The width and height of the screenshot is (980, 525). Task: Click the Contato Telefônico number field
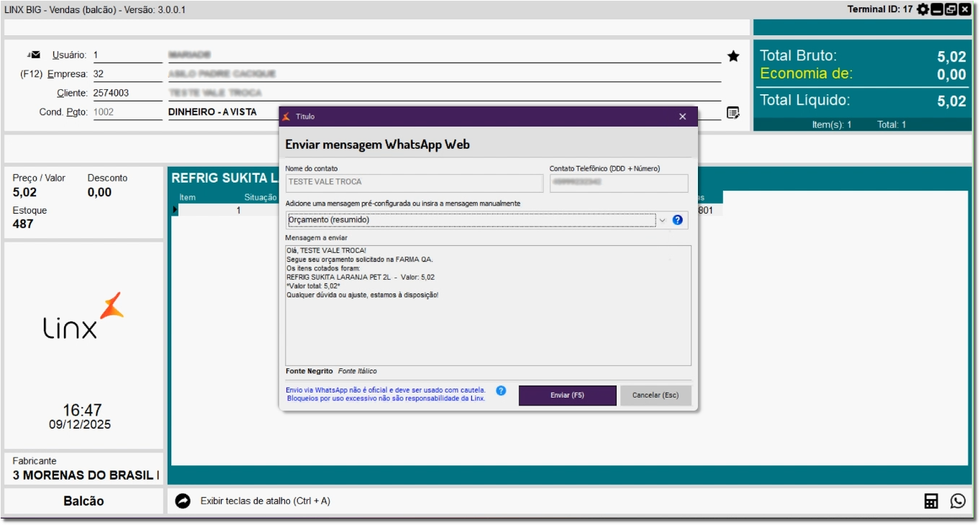(x=619, y=183)
